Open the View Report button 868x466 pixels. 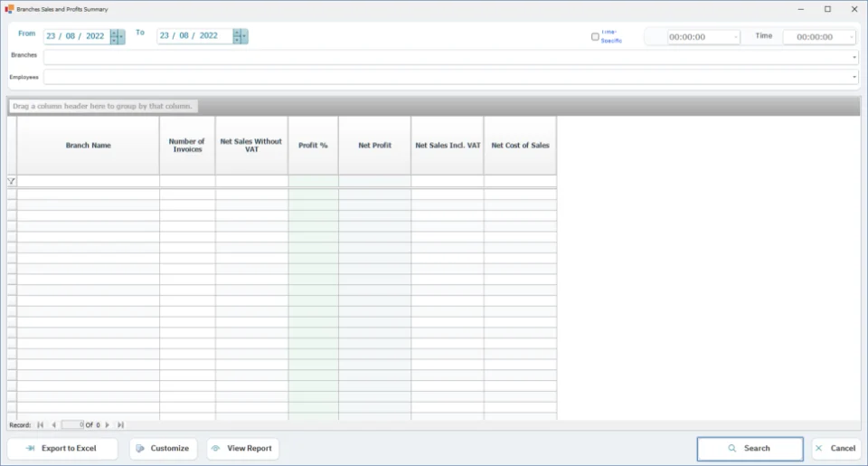(x=243, y=448)
